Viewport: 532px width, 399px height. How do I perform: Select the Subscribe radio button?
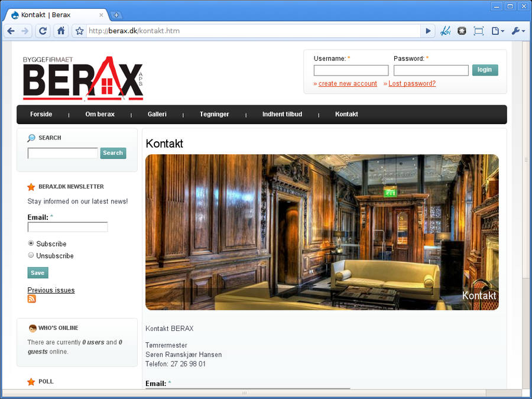pyautogui.click(x=31, y=244)
